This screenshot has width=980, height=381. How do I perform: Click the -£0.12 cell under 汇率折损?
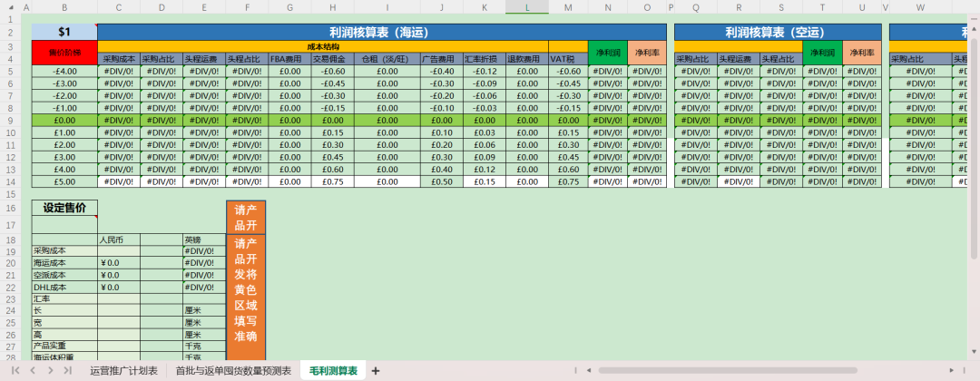485,71
